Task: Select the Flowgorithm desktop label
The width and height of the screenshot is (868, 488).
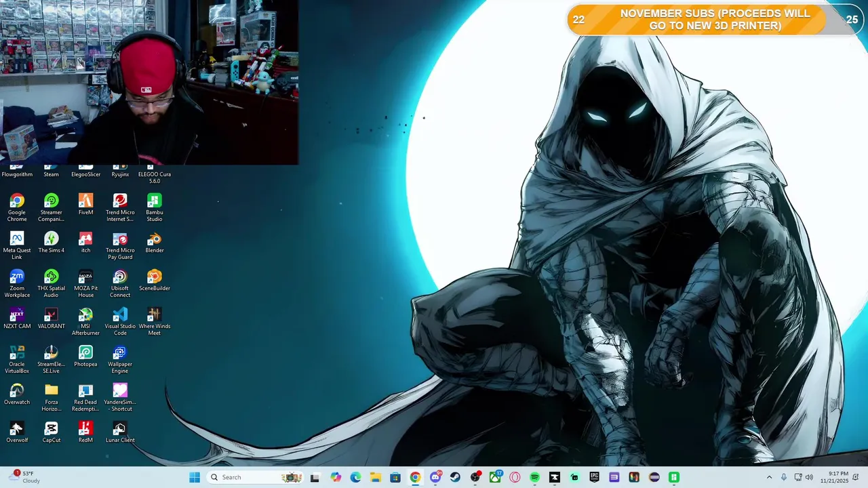Action: click(17, 174)
